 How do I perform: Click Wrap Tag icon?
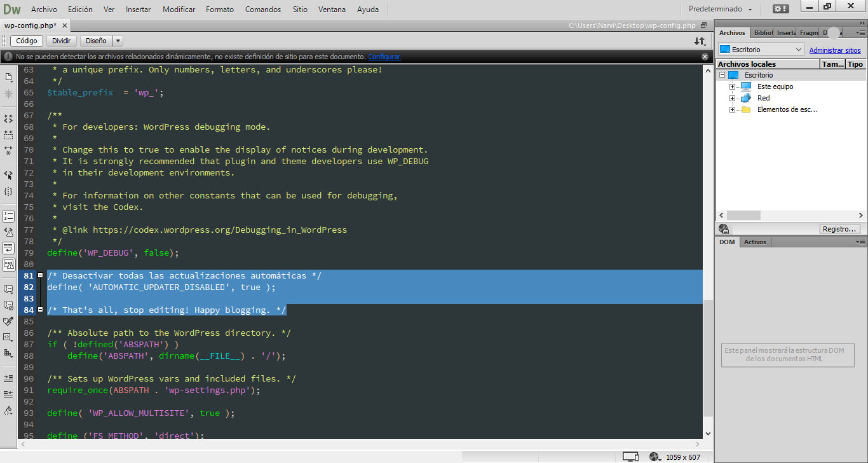(x=8, y=321)
